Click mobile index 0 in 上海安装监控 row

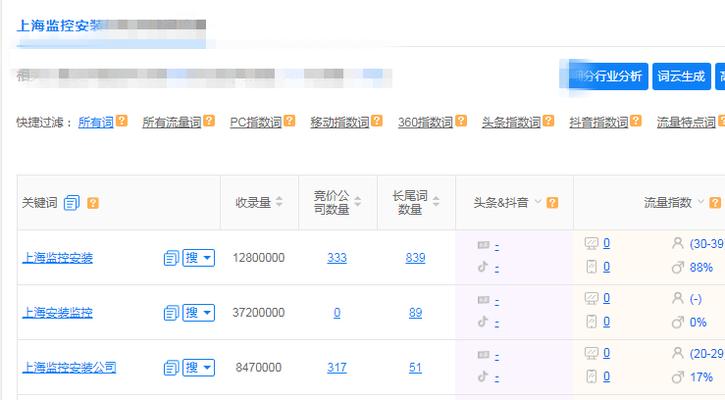click(x=607, y=322)
